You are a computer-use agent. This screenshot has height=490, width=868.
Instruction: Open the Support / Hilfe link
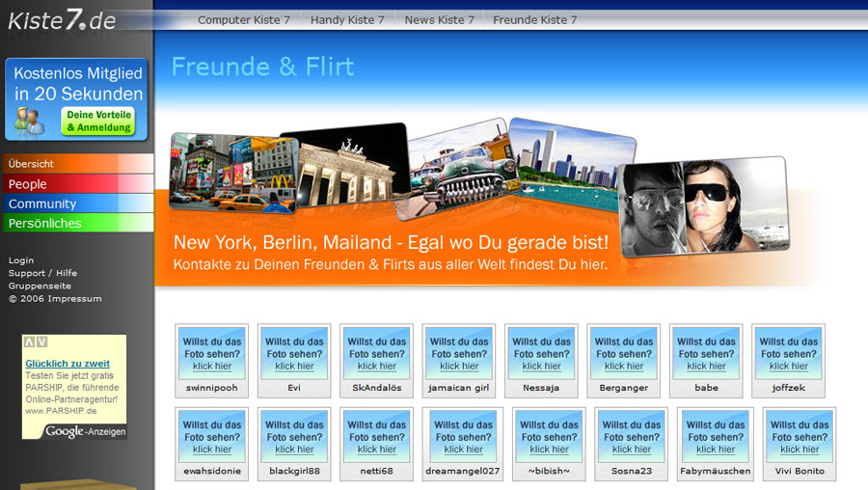click(x=42, y=273)
